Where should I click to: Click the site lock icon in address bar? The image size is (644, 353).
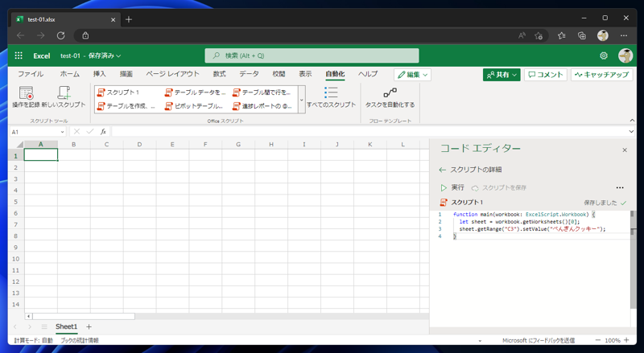[85, 35]
